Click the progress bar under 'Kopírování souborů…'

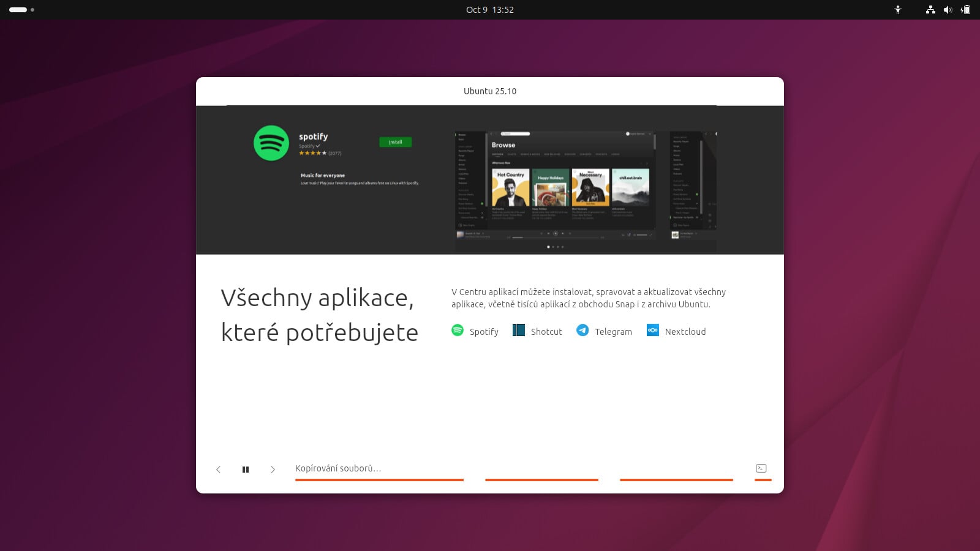coord(379,480)
